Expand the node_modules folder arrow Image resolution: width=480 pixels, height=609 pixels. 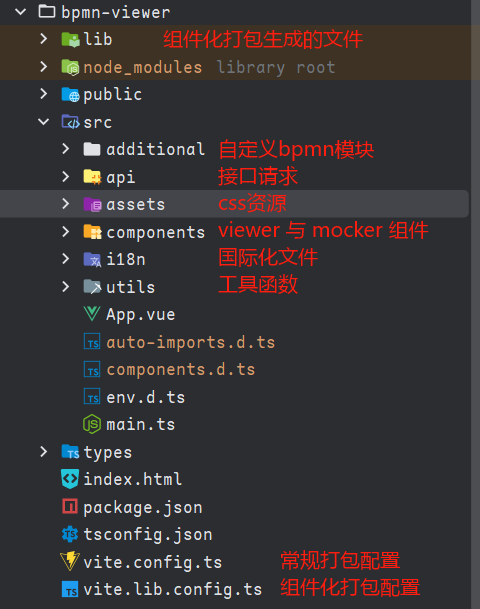click(x=44, y=66)
